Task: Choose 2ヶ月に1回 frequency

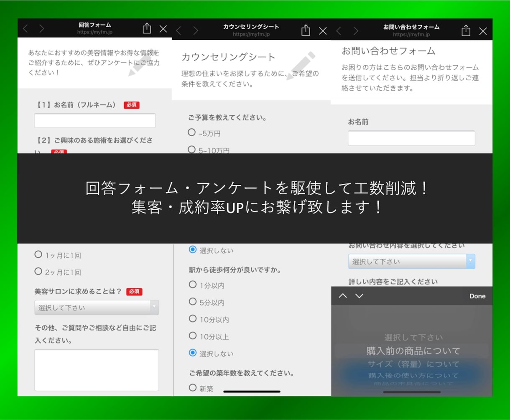Action: pos(38,271)
